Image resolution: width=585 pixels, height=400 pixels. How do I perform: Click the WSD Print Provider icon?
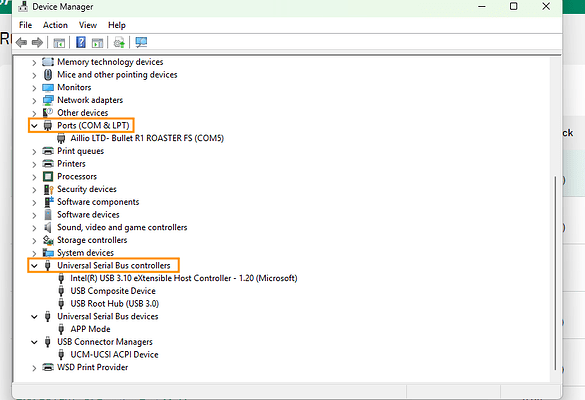pos(48,367)
